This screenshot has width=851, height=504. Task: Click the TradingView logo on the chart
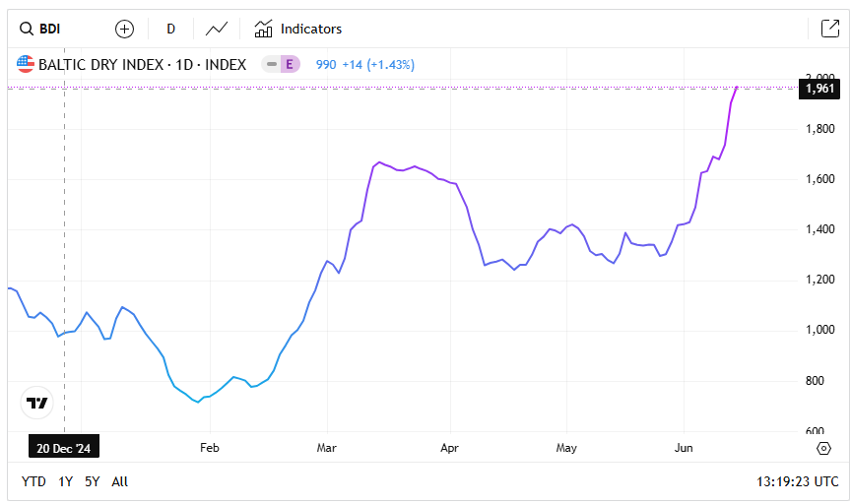tap(37, 403)
